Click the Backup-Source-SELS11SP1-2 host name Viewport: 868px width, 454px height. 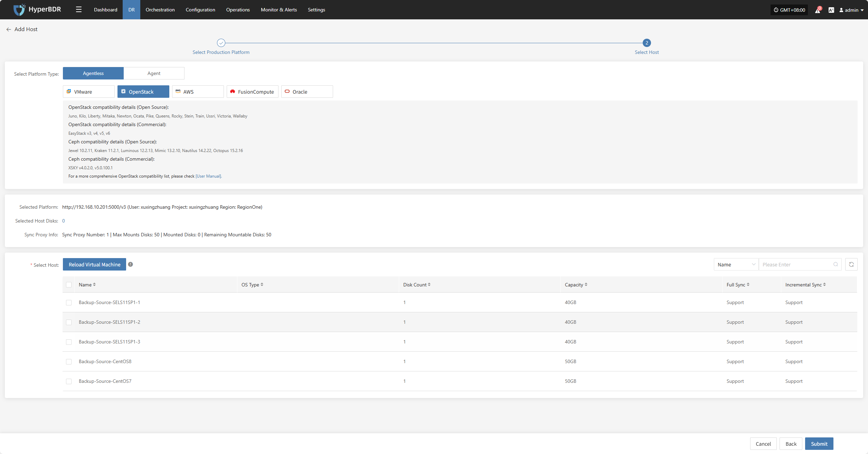point(109,322)
